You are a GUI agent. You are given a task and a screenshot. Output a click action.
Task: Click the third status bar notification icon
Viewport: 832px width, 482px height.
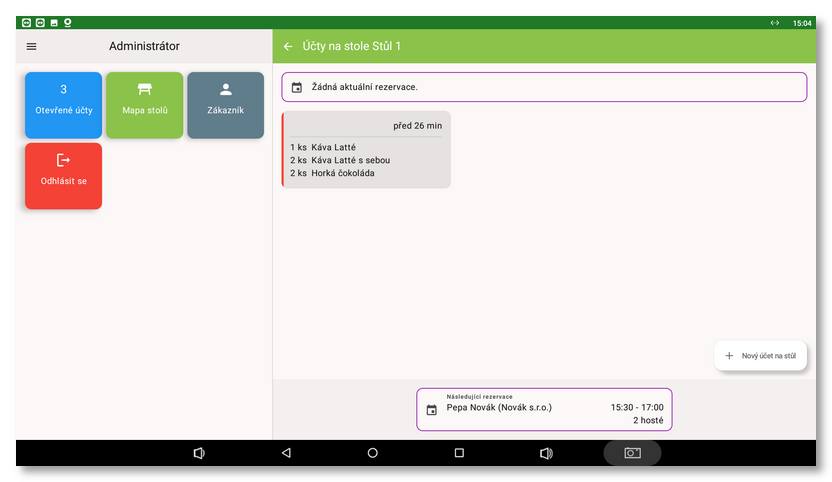pos(54,23)
